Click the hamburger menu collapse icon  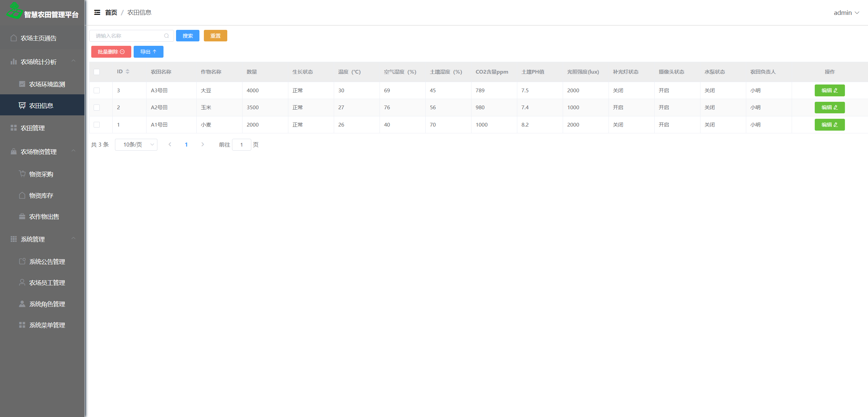coord(97,13)
